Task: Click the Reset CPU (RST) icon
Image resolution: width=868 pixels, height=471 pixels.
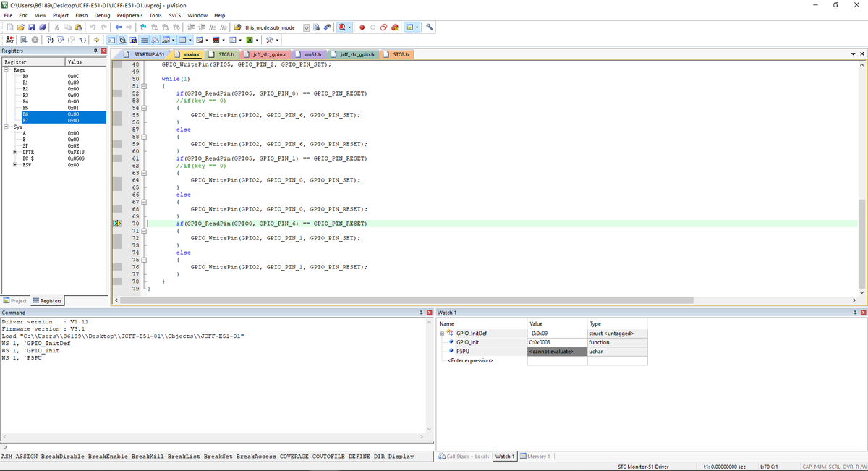Action: click(x=12, y=40)
